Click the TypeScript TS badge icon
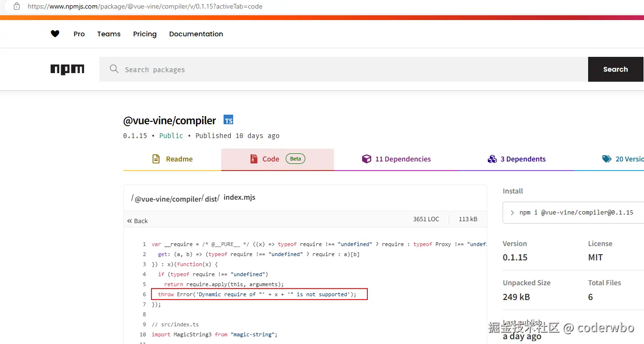644x344 pixels. [x=228, y=120]
